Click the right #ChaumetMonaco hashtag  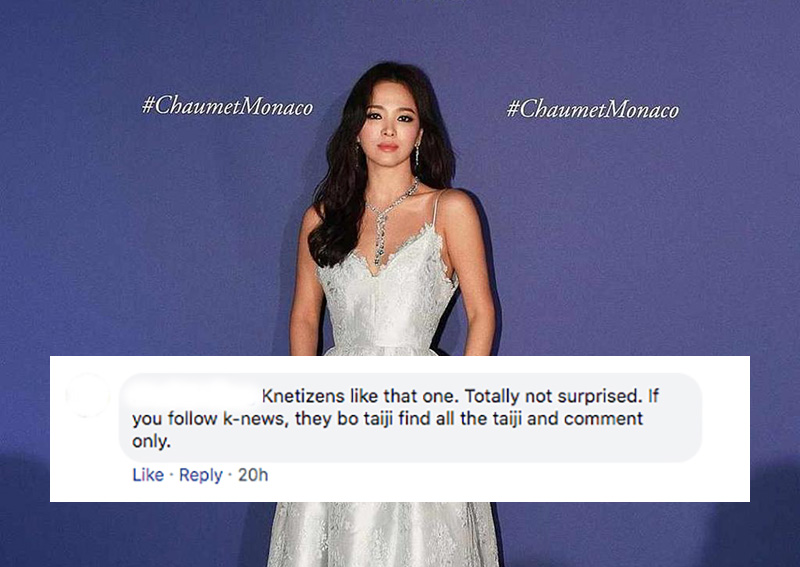pos(592,109)
